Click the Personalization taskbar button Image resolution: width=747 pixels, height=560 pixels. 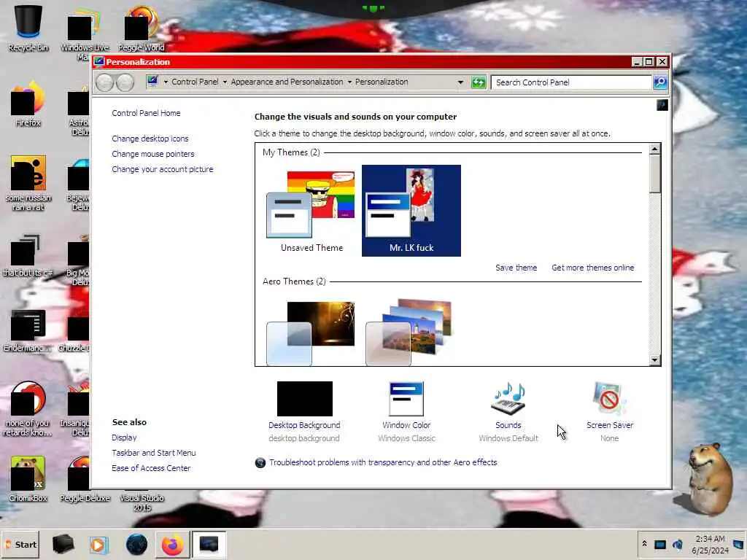[x=209, y=544]
